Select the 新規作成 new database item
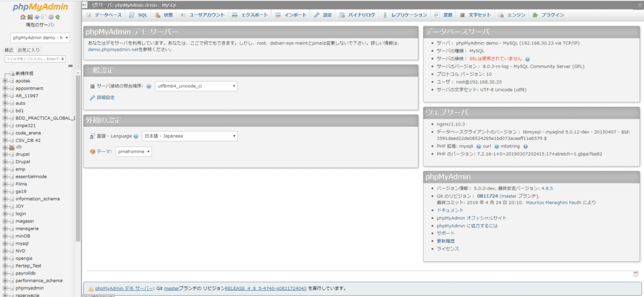The height and width of the screenshot is (297, 644). click(25, 73)
